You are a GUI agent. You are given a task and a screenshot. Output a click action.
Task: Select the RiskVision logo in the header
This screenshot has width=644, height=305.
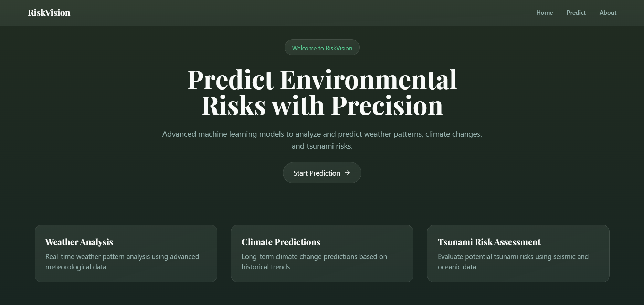[x=49, y=13]
